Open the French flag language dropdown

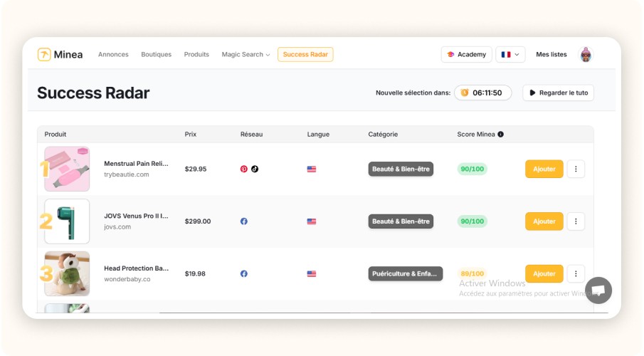point(510,54)
